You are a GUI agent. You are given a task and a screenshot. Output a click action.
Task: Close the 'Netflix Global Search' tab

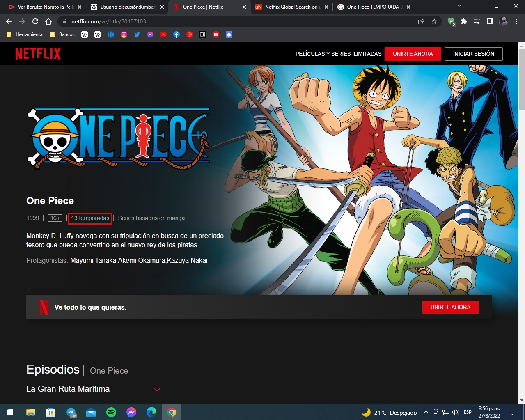327,7
